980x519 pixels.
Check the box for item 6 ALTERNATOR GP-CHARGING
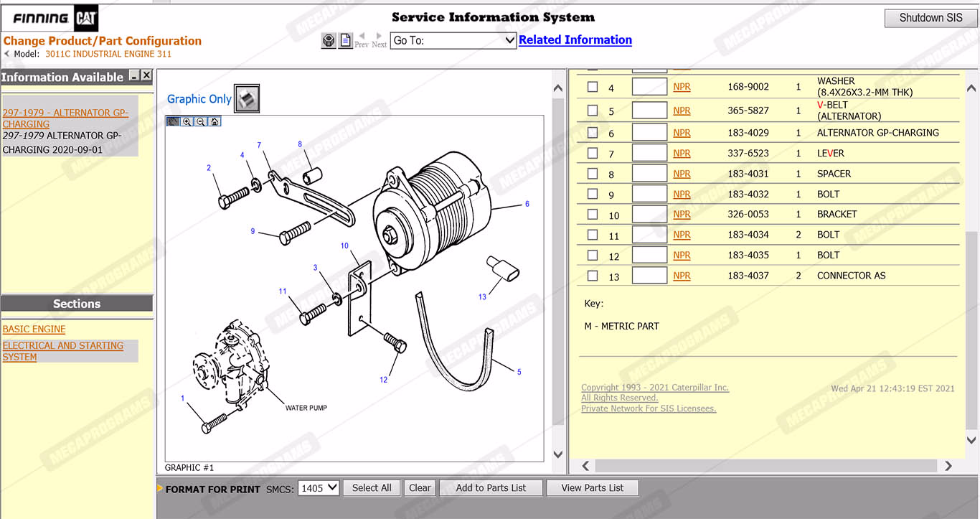point(593,133)
